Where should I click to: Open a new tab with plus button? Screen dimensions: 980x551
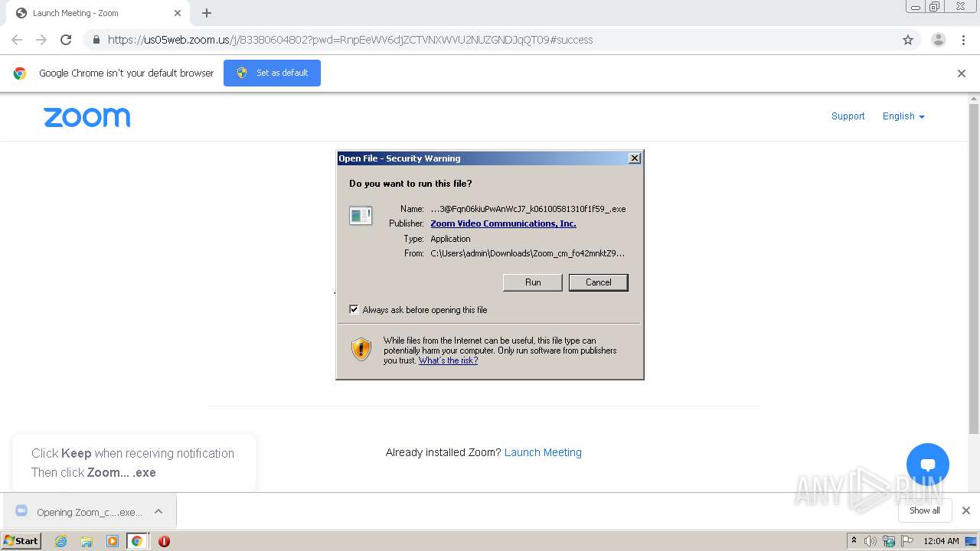(x=207, y=13)
